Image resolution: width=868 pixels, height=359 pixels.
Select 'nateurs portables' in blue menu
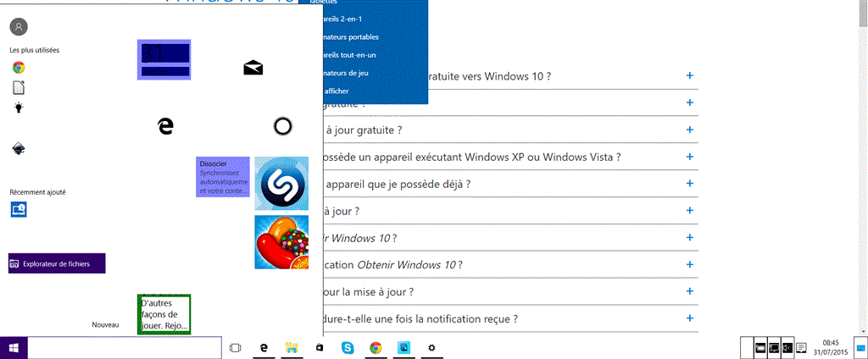(x=350, y=37)
